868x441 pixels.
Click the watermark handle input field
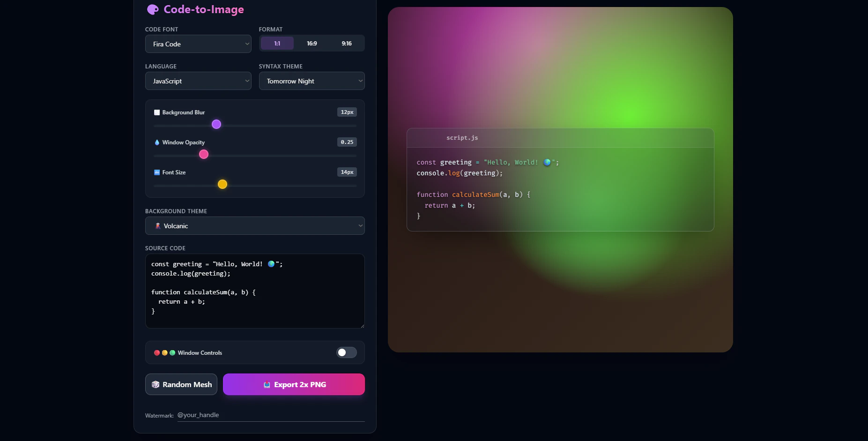point(271,415)
